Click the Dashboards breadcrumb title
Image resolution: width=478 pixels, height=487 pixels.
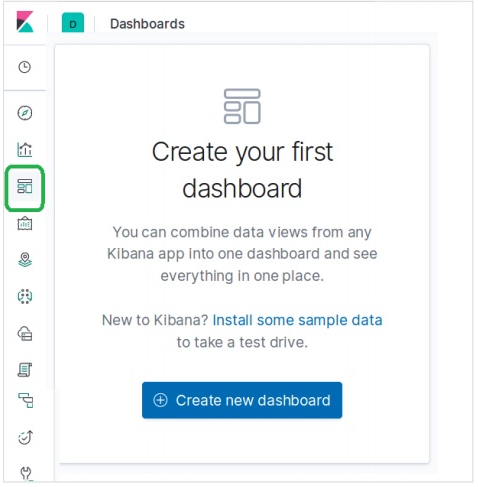147,24
